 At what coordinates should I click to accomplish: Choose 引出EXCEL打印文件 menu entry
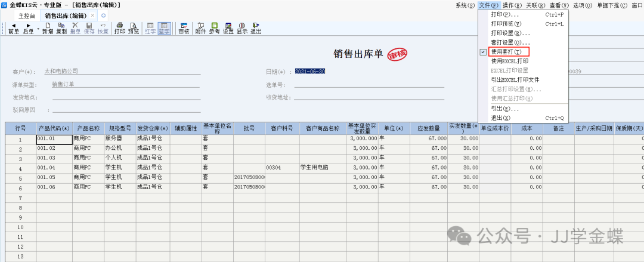tap(515, 79)
